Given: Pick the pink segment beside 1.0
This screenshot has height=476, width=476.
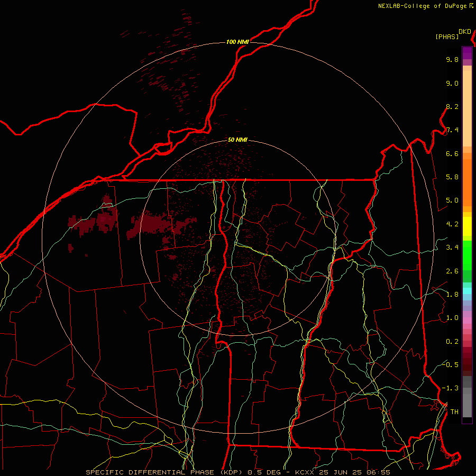Looking at the screenshot, I should pyautogui.click(x=467, y=321).
